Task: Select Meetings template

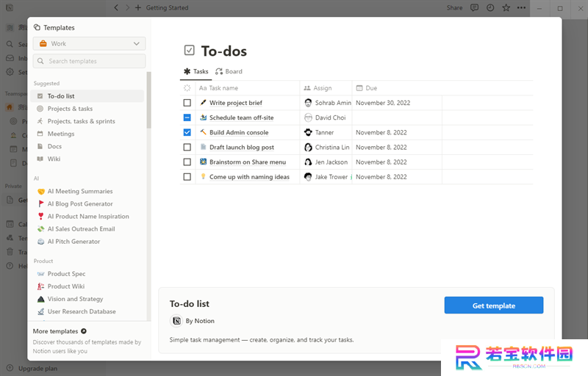Action: coord(87,134)
